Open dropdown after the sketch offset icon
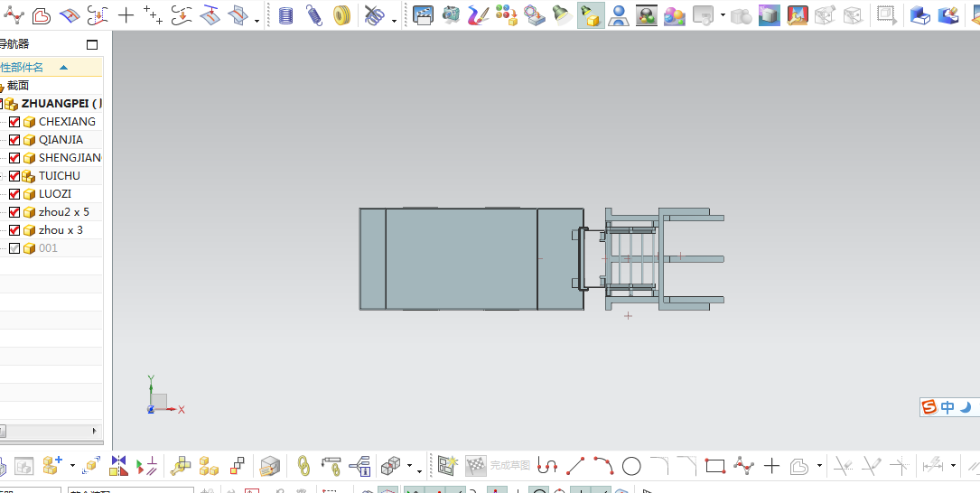This screenshot has height=493, width=980. 819,466
